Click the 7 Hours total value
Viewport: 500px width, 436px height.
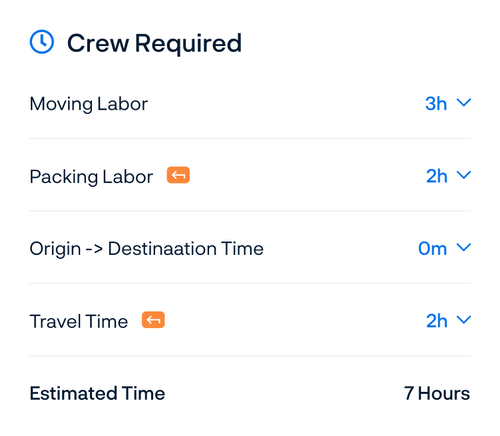(437, 393)
